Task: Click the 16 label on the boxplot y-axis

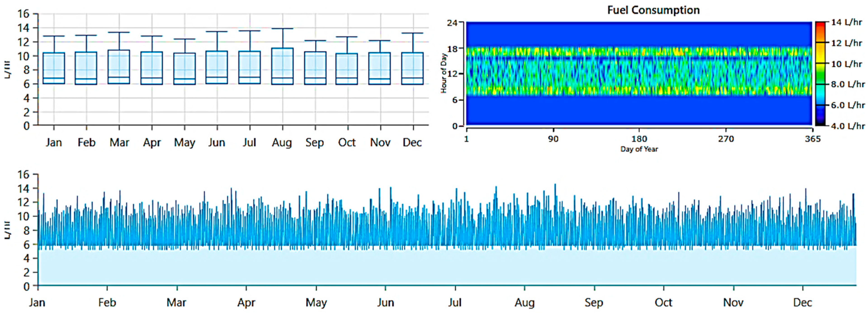Action: [24, 14]
